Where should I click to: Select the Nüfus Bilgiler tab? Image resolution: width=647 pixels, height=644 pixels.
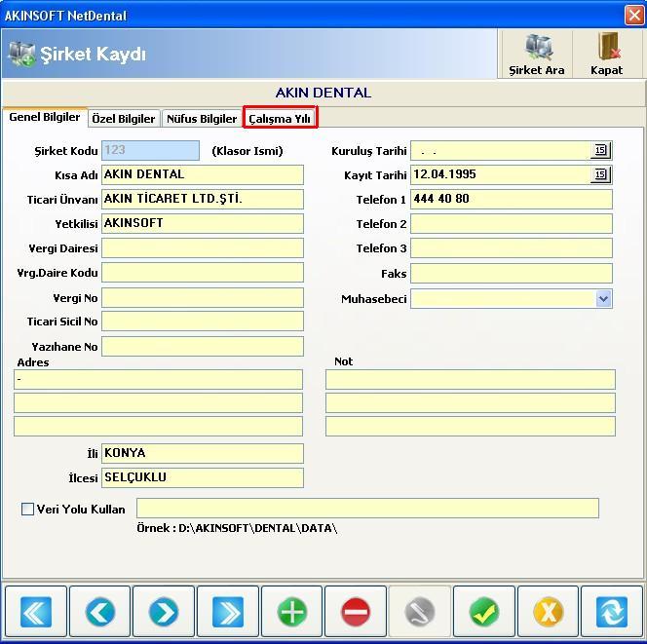pos(202,119)
